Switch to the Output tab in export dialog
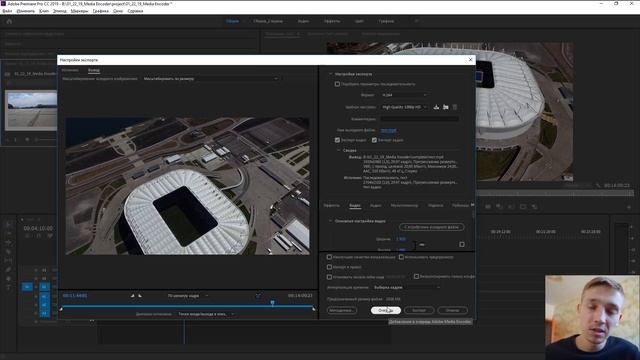 coord(94,70)
